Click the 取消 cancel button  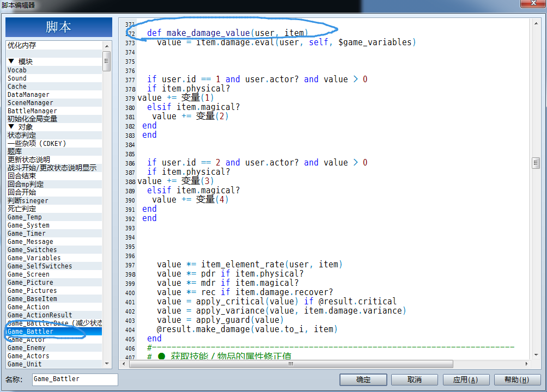415,379
